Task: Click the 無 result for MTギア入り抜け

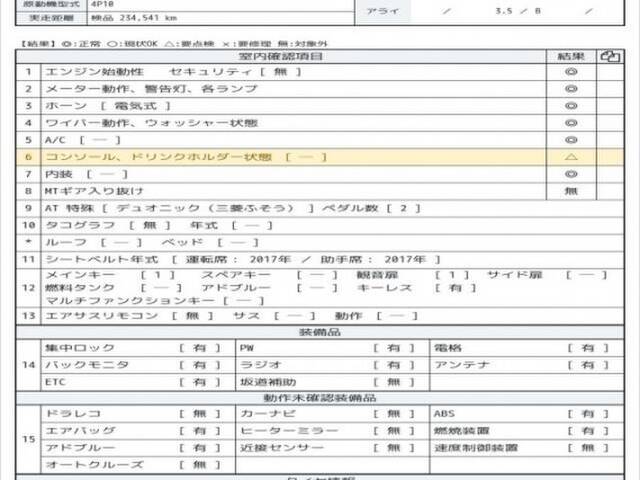Action: (x=571, y=191)
